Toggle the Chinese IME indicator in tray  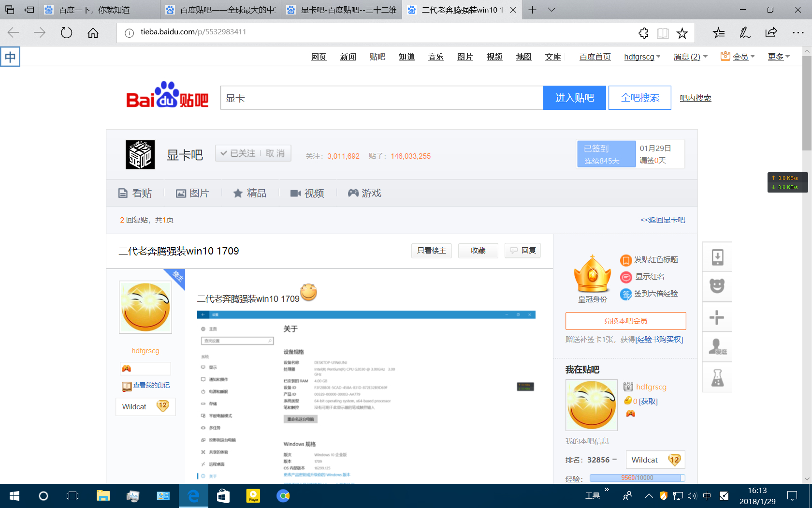[707, 496]
